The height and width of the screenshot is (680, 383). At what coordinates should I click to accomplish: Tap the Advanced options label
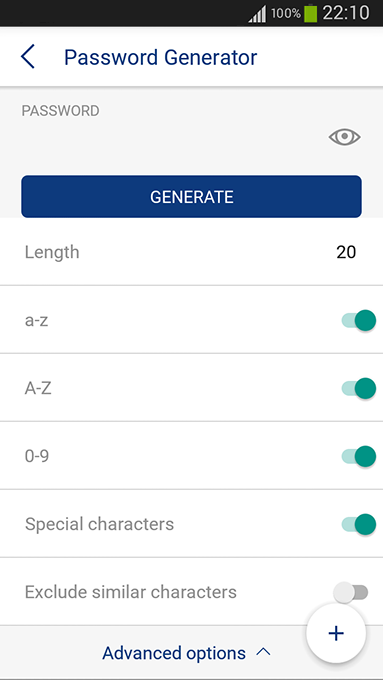(x=174, y=652)
